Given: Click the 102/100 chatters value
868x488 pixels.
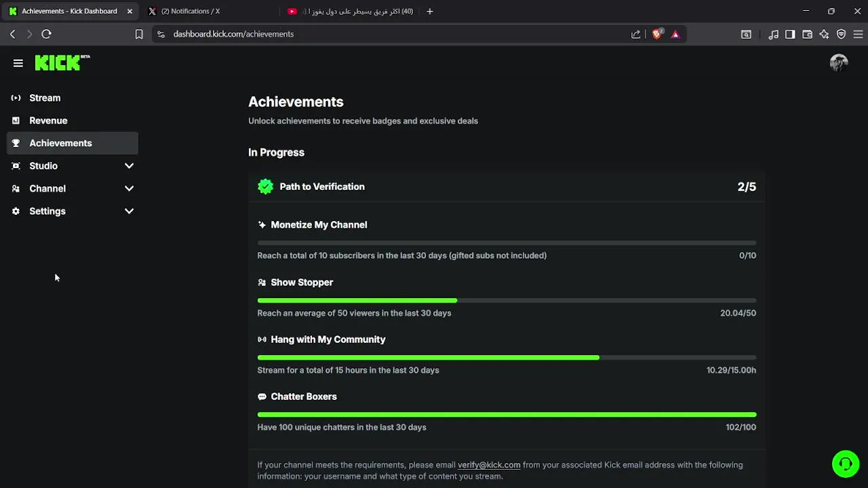Looking at the screenshot, I should (x=741, y=427).
